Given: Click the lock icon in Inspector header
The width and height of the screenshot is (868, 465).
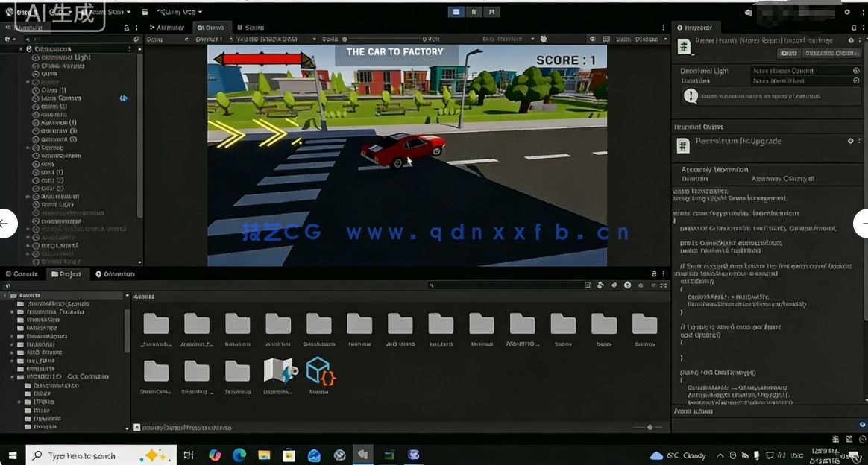Looking at the screenshot, I should click(852, 27).
